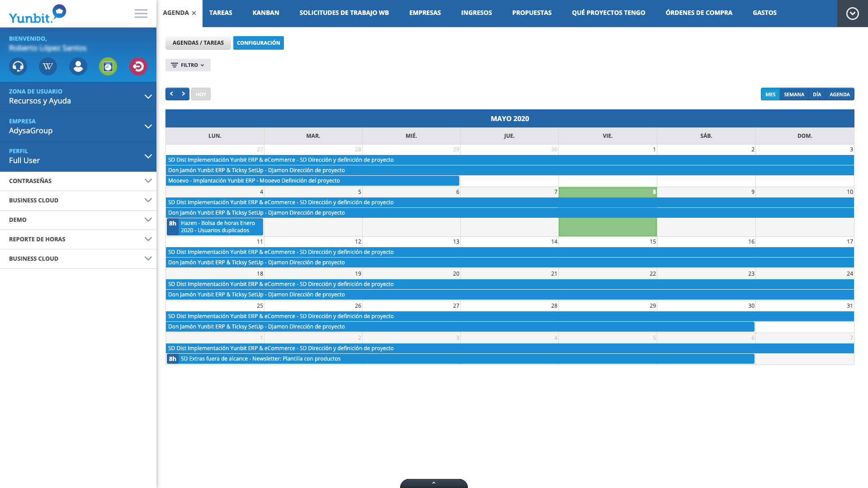This screenshot has width=868, height=488.
Task: Click Configuración button
Action: [259, 43]
